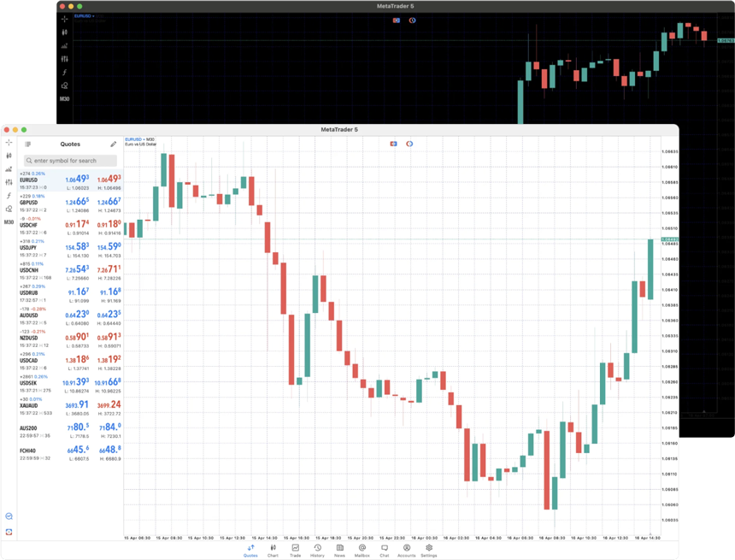Toggle the blue circle indicator above the chart

409,144
